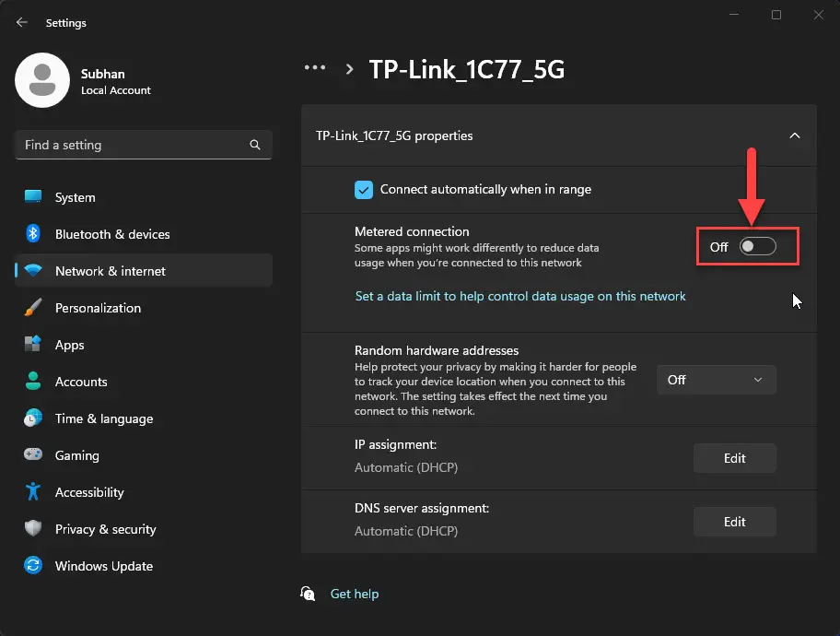The image size is (840, 636).
Task: Focus the Find a setting box
Action: 144,145
